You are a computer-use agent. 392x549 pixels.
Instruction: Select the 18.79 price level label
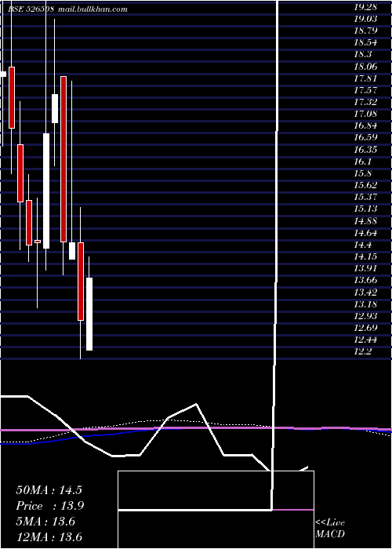365,31
